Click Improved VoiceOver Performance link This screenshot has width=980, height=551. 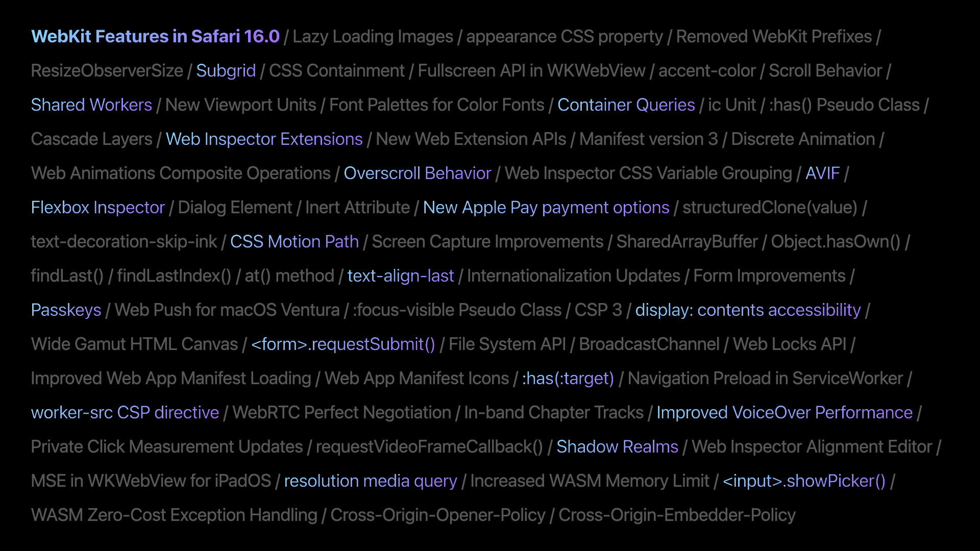[783, 412]
